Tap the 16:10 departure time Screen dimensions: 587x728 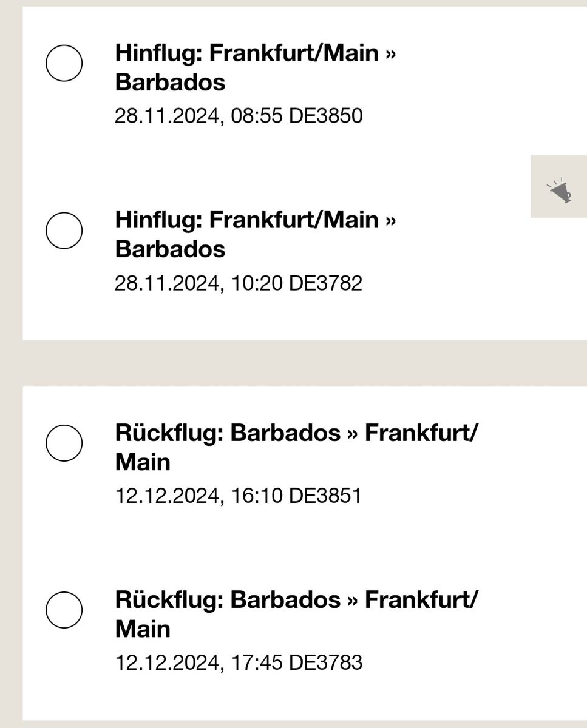(257, 496)
